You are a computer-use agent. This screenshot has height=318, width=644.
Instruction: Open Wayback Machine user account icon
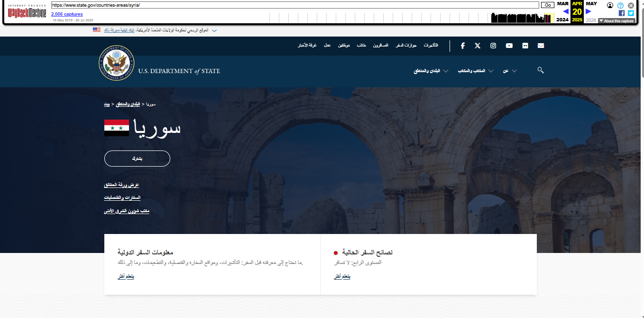(610, 5)
